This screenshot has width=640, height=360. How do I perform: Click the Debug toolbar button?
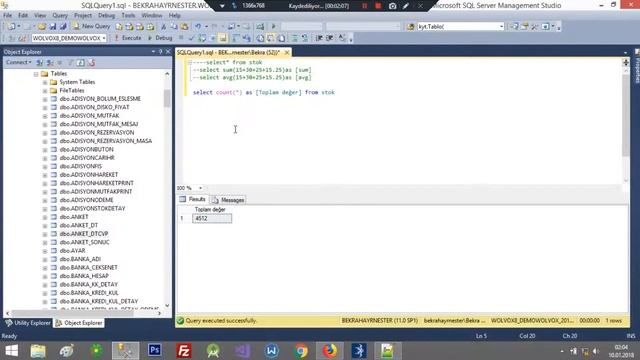[x=160, y=38]
